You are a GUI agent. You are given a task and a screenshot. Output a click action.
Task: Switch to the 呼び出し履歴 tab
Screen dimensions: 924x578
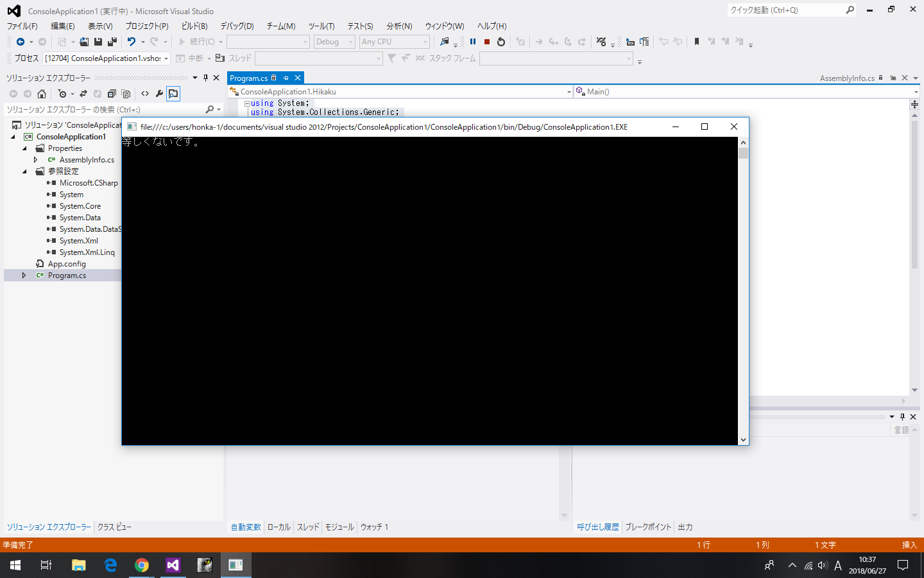pos(597,527)
